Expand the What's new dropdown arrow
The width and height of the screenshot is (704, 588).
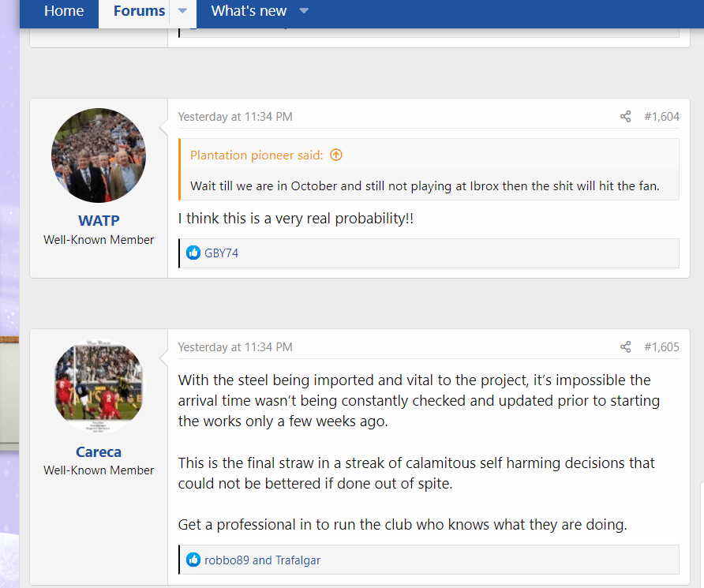(x=304, y=11)
